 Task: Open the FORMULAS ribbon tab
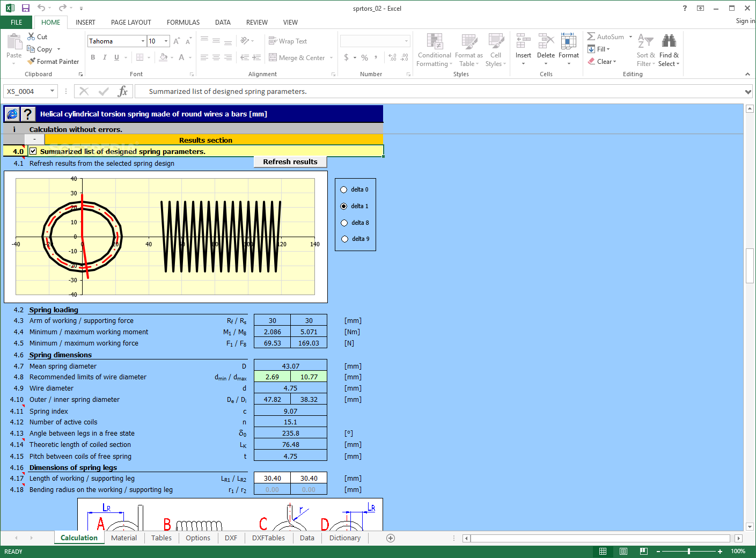183,23
